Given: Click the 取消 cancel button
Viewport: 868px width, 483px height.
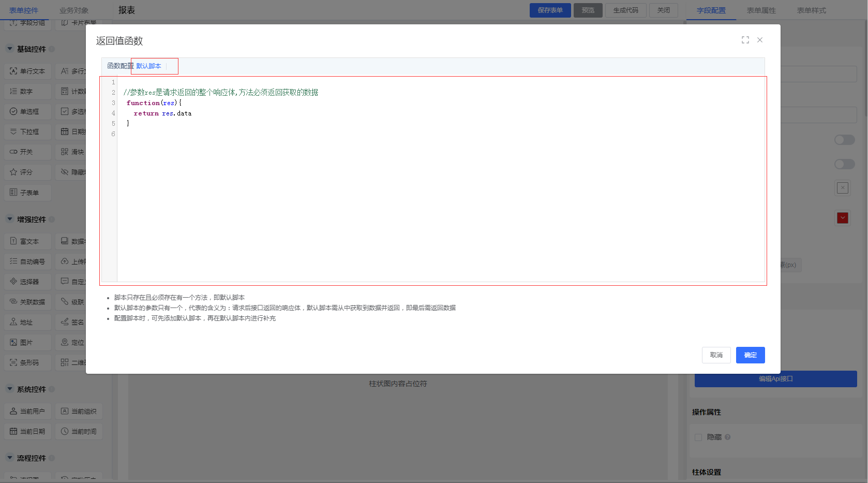Looking at the screenshot, I should [716, 355].
